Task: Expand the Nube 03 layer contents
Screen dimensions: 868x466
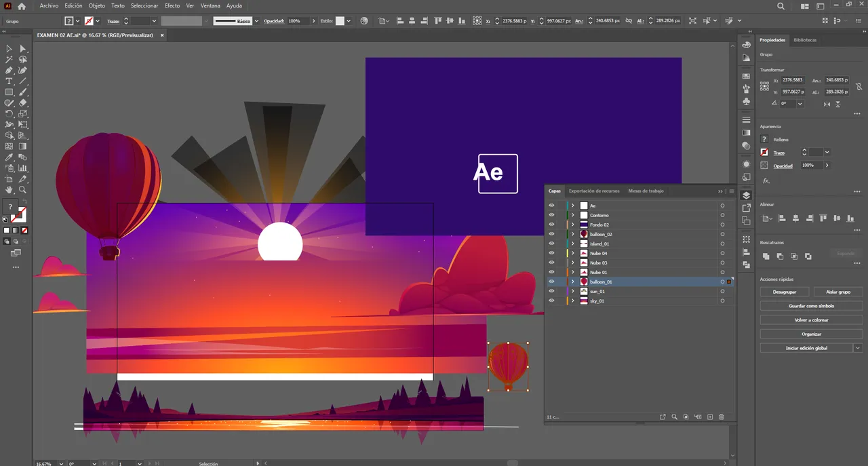Action: (573, 263)
